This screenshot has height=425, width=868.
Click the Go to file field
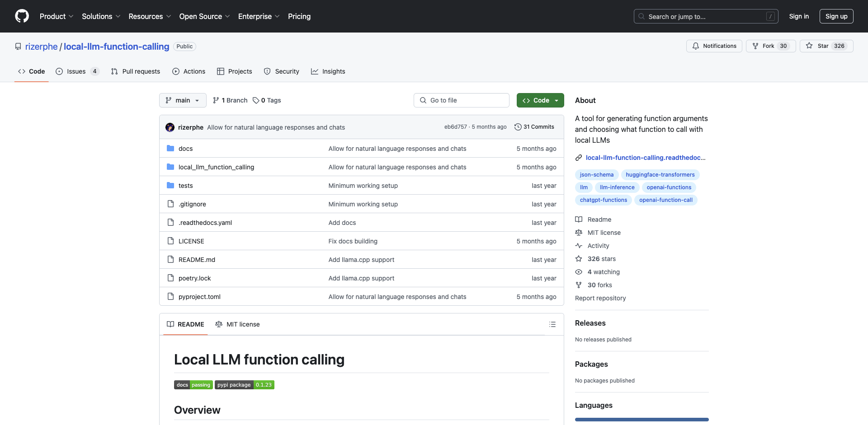point(462,100)
